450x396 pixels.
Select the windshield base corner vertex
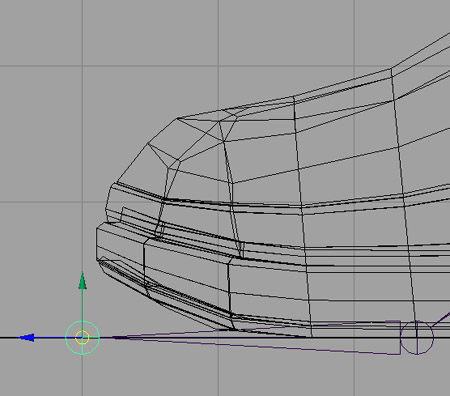392,69
